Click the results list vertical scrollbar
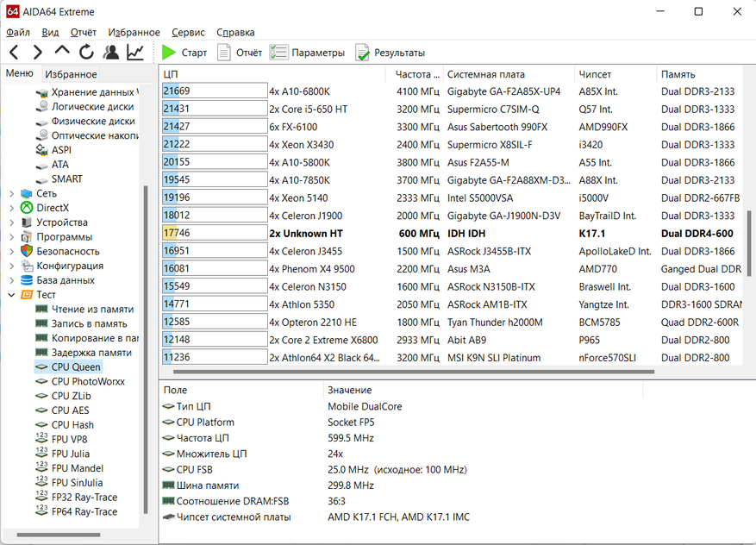 749,243
